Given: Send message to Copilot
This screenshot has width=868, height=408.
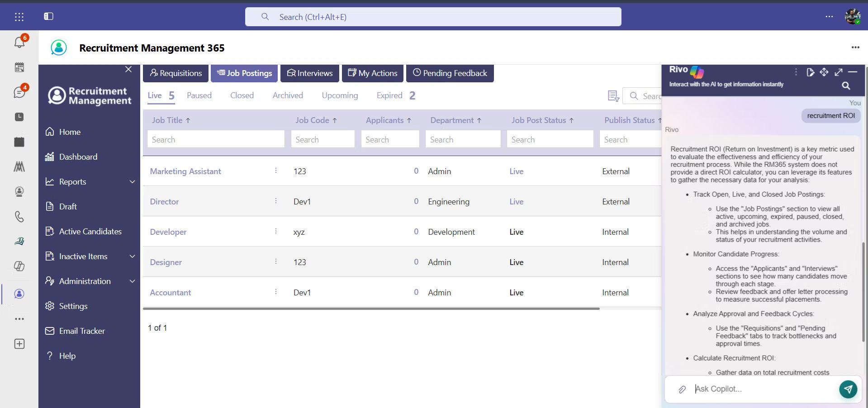Looking at the screenshot, I should click(848, 389).
